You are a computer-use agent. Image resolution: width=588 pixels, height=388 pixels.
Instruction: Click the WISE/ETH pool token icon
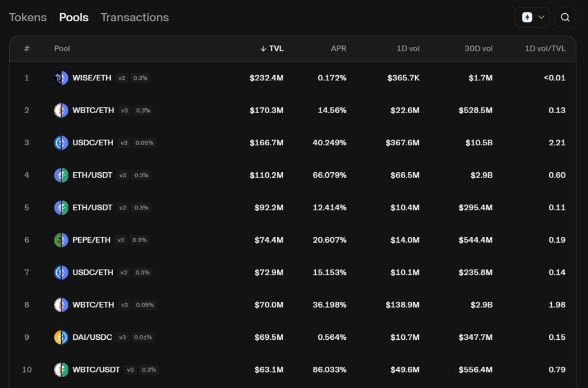(x=61, y=78)
